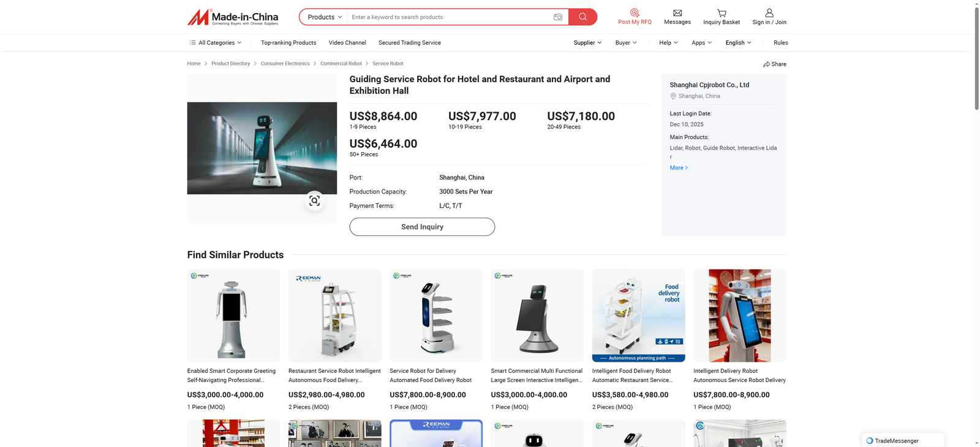Screen dimensions: 980x447
Task: Click the Made-in-China logo
Action: point(233,17)
